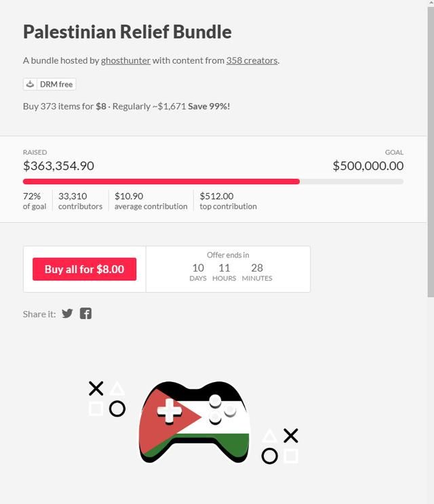Share the bundle on Twitter
The height and width of the screenshot is (504, 434).
pos(67,313)
